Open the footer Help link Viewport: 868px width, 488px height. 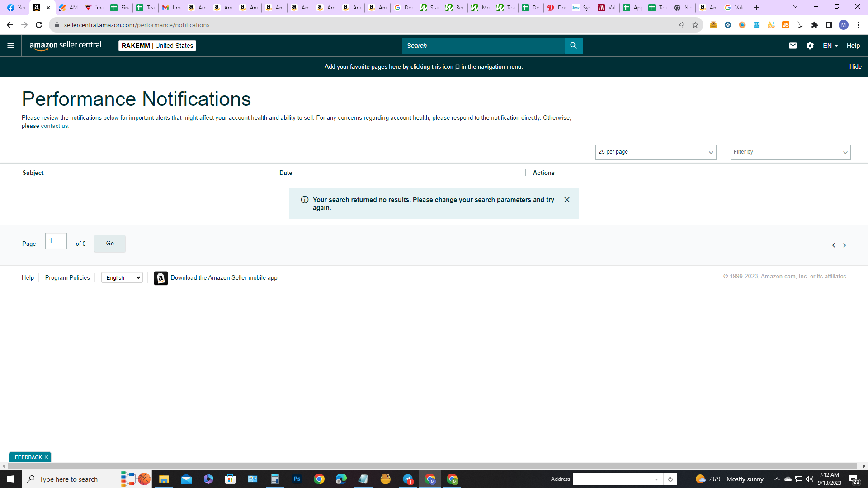click(x=28, y=278)
